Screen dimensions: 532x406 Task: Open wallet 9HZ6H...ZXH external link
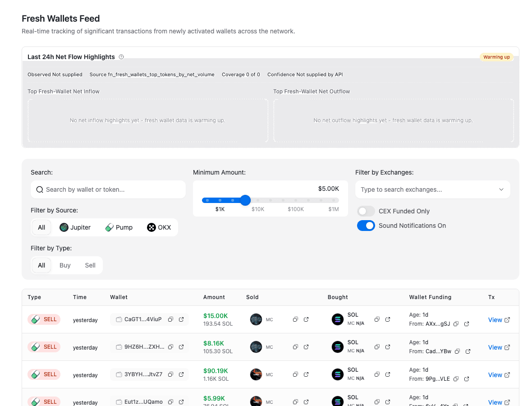point(181,347)
